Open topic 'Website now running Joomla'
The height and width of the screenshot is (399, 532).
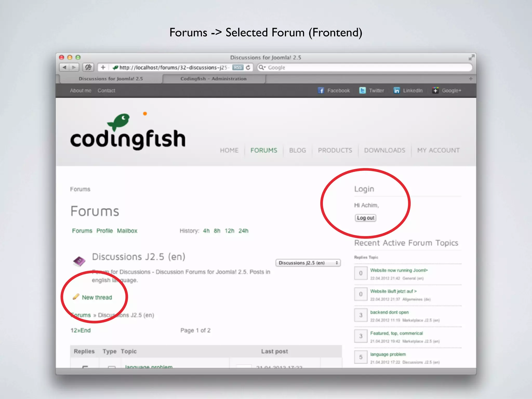399,270
